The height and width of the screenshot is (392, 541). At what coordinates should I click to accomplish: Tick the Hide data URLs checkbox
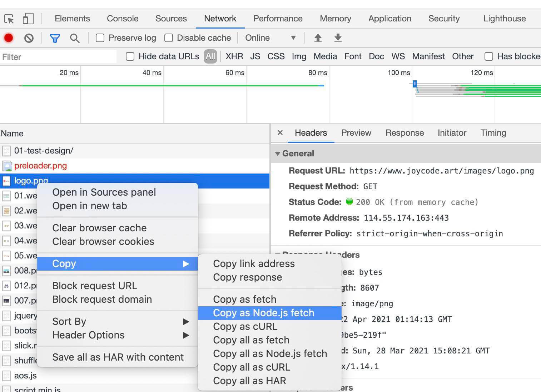130,56
